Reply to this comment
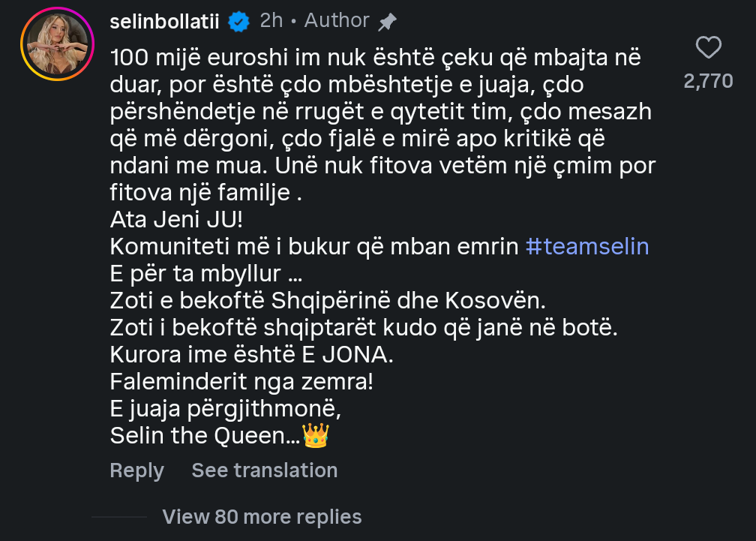Image resolution: width=756 pixels, height=541 pixels. 136,470
